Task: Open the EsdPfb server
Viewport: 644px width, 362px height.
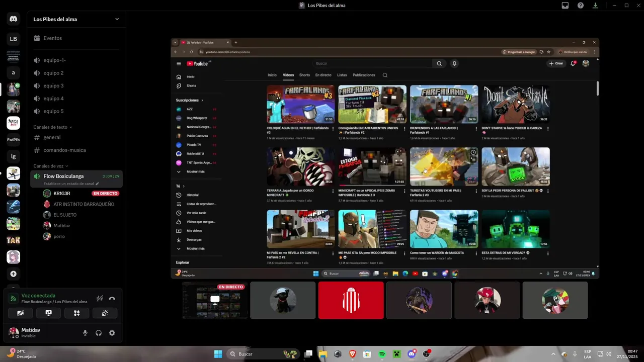Action: [x=14, y=140]
